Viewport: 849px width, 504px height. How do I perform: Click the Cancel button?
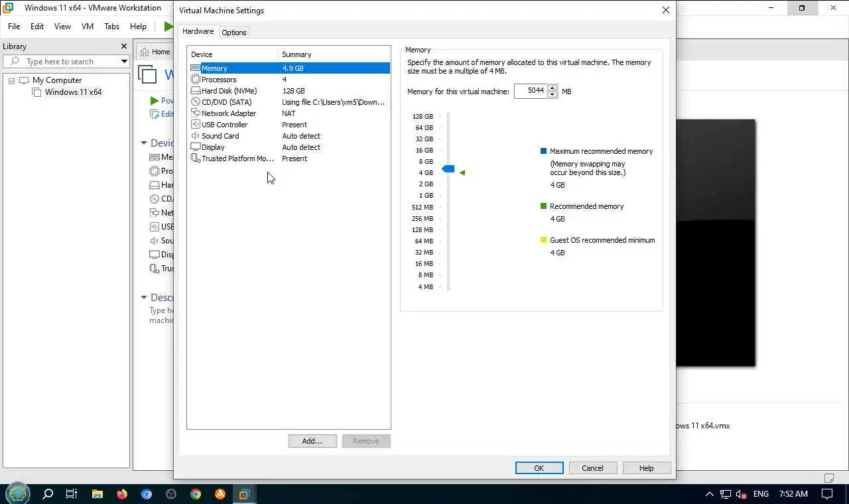pos(592,468)
